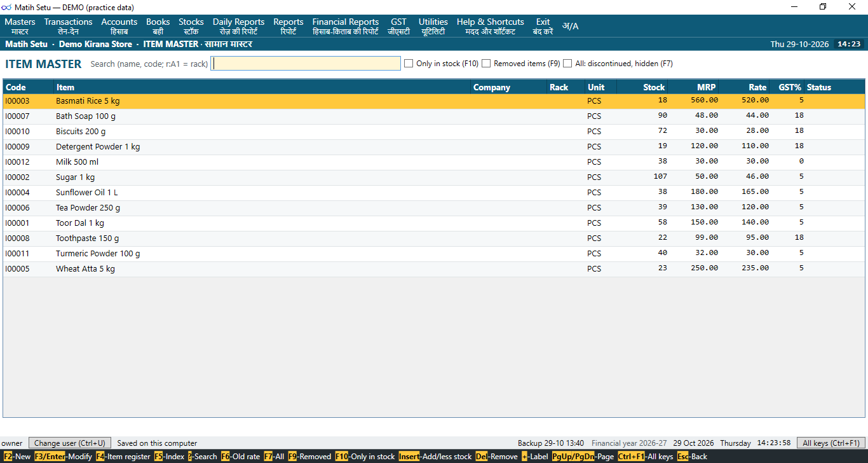Open the Transactions menu
868x463 pixels.
(x=68, y=26)
